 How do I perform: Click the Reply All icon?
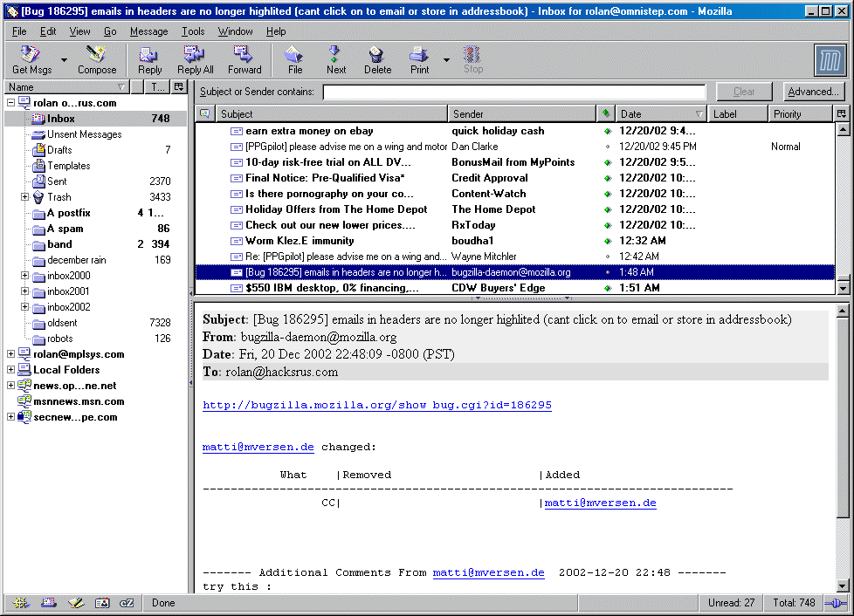(195, 59)
